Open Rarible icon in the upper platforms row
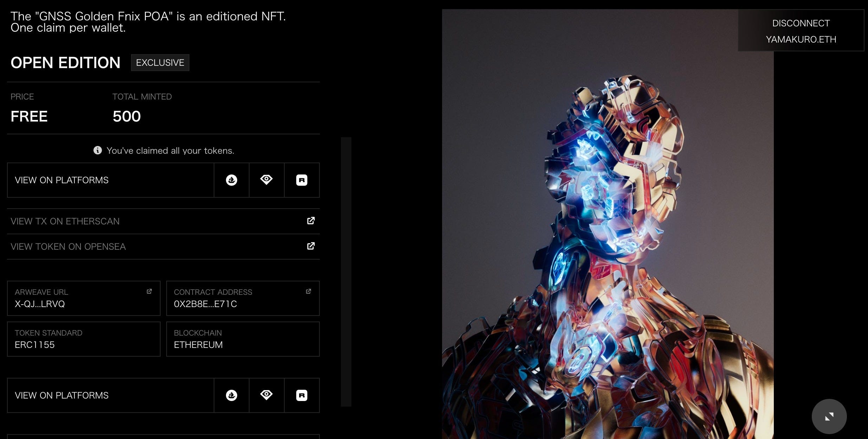The width and height of the screenshot is (868, 439). [x=302, y=180]
